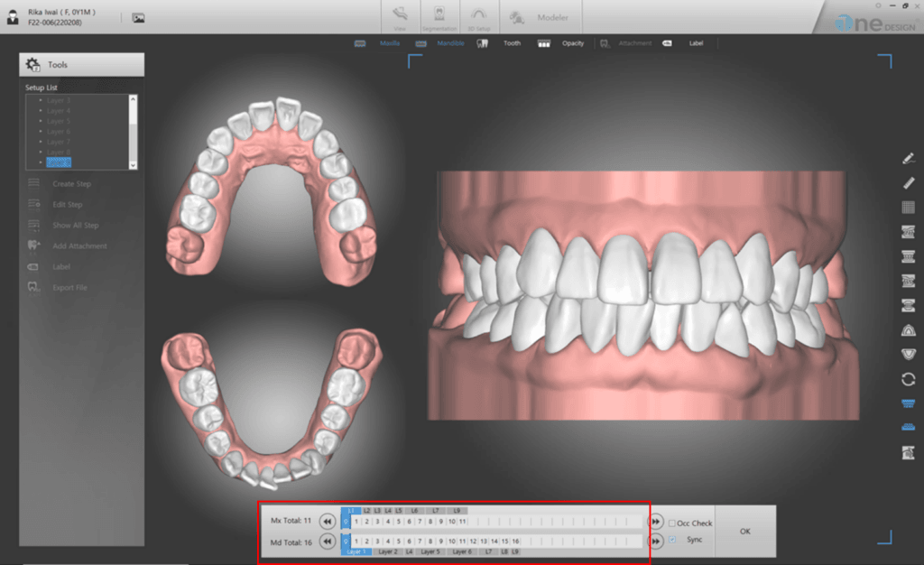Open the patient image icon
Image resolution: width=924 pixels, height=565 pixels.
pyautogui.click(x=138, y=18)
